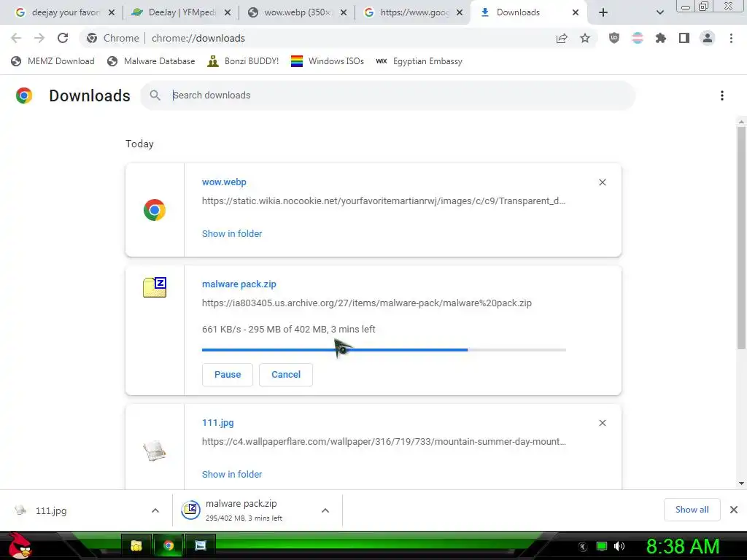Close the Downloads tab
747x560 pixels.
576,13
